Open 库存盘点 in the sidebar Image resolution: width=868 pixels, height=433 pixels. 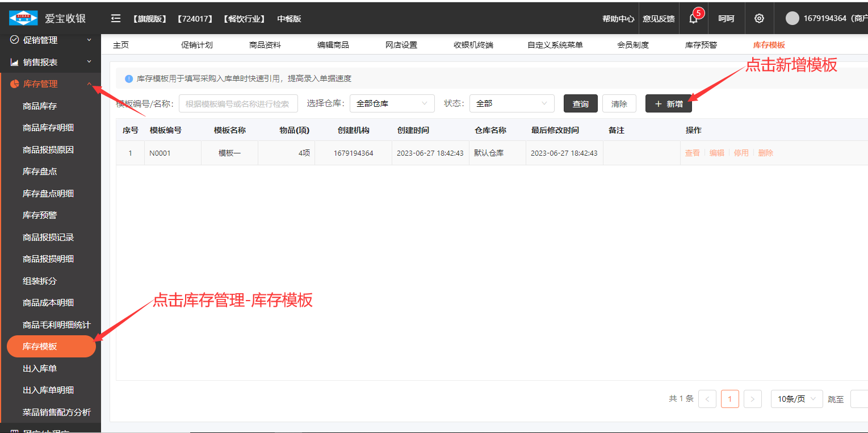[40, 172]
